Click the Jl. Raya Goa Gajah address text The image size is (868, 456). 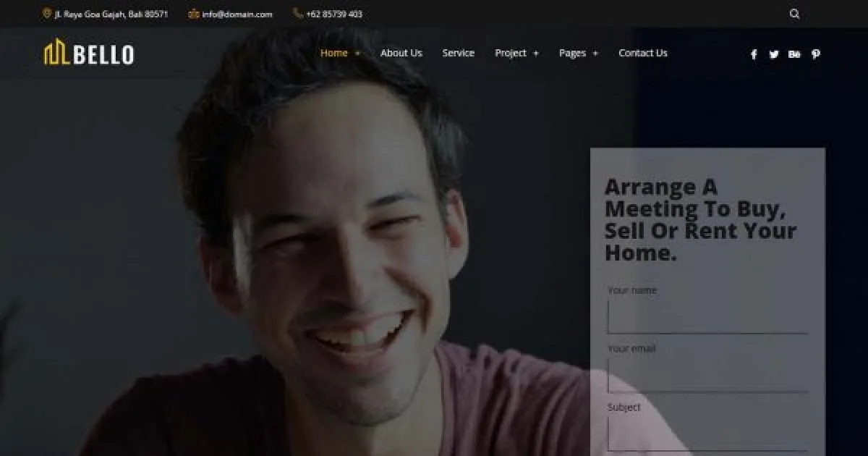pyautogui.click(x=111, y=14)
